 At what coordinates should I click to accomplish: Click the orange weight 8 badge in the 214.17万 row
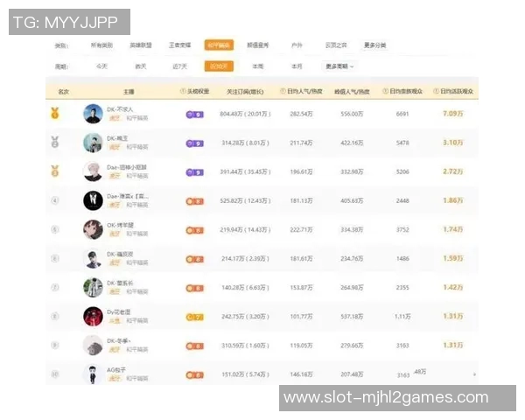pyautogui.click(x=195, y=259)
